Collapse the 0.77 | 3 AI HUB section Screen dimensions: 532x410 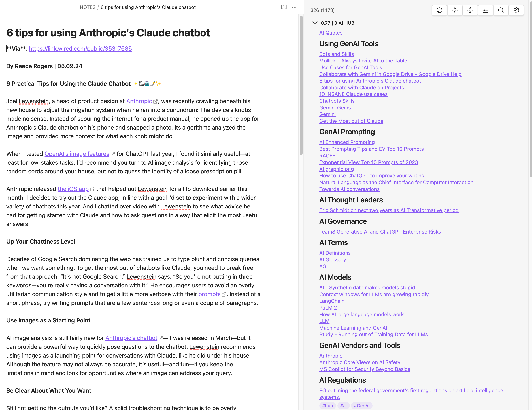315,23
